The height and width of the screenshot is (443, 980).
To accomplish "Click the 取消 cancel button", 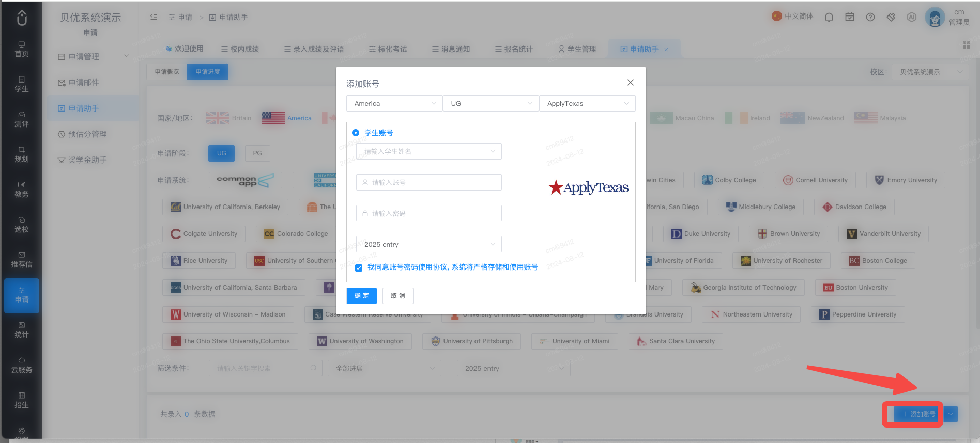I will click(398, 296).
